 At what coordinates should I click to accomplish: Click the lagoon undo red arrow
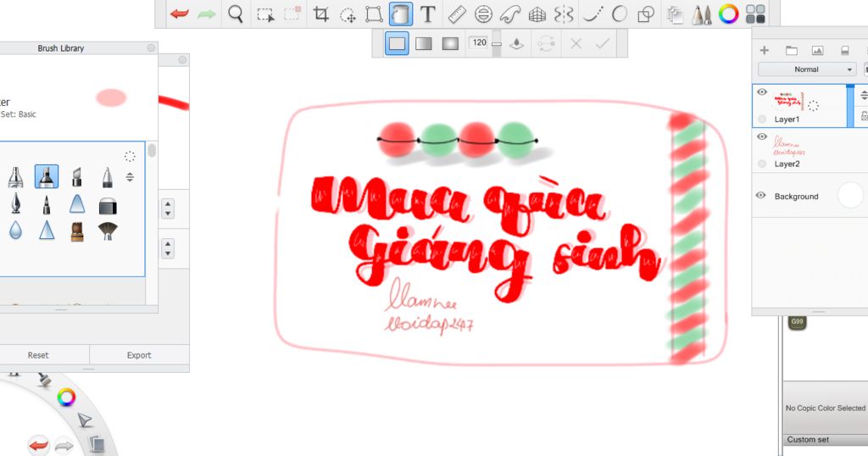point(39,445)
